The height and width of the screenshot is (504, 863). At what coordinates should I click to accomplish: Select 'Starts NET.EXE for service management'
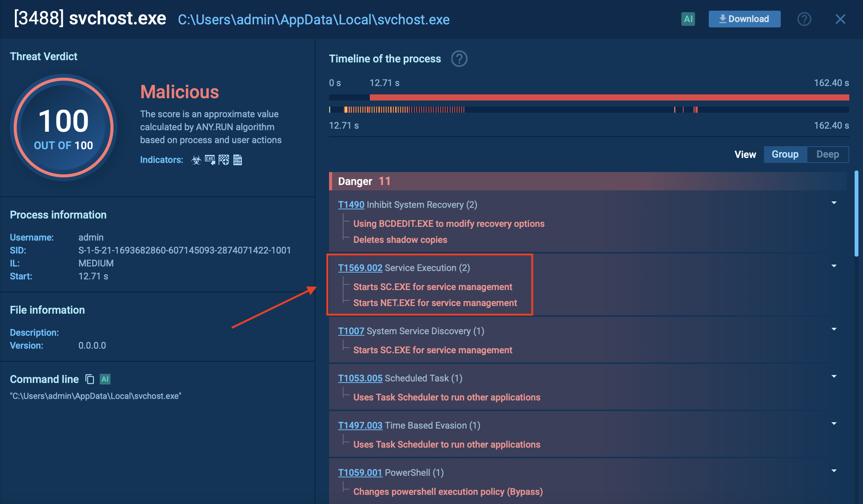(x=435, y=303)
